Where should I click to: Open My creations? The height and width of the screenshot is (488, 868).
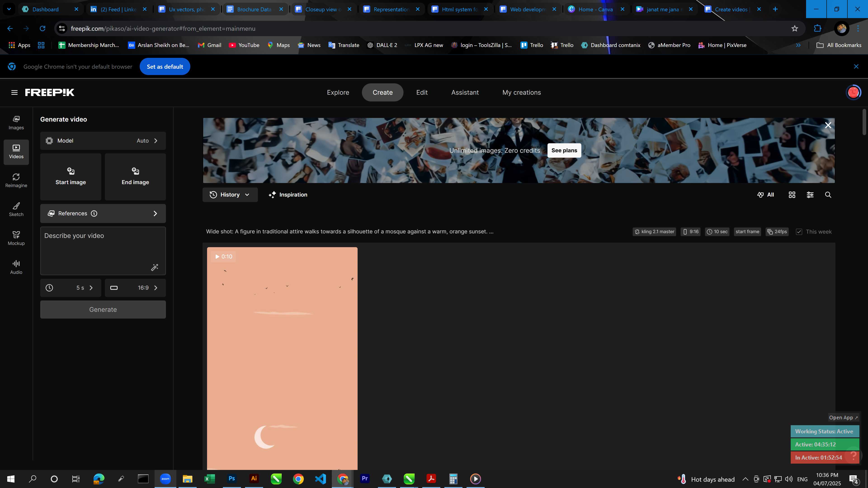pos(522,92)
